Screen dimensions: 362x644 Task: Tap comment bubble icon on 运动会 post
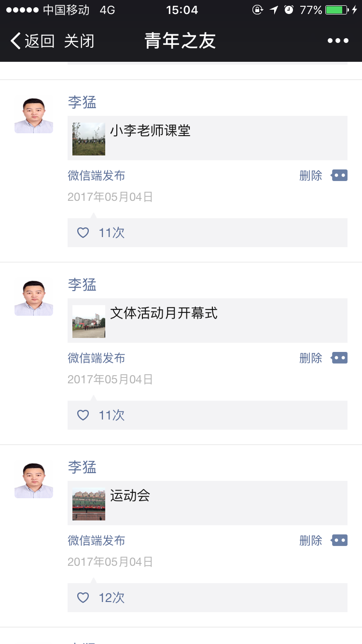339,540
